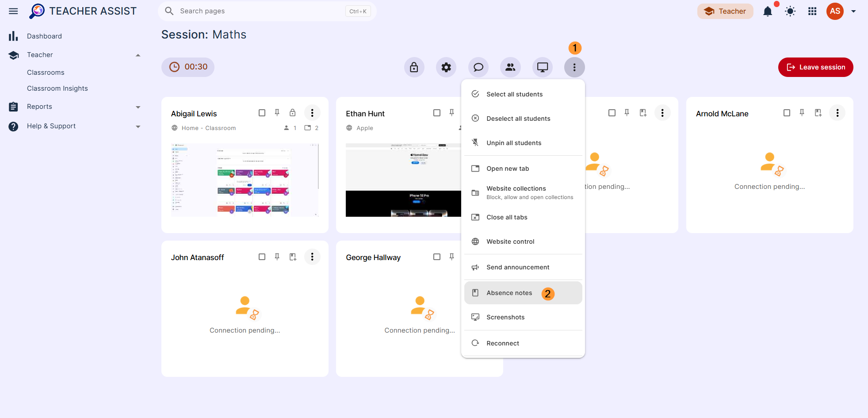Check Abigail Lewis selection checkbox
This screenshot has height=418, width=868.
(x=262, y=113)
